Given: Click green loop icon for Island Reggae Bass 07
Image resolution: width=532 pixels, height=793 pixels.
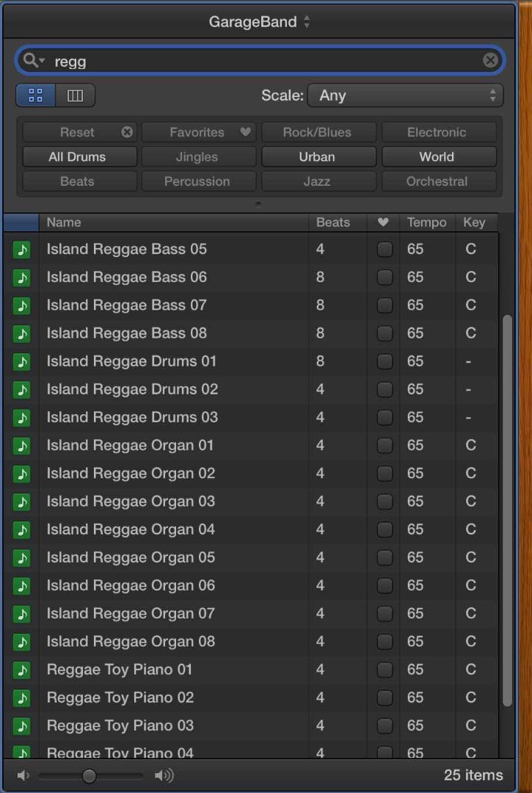Looking at the screenshot, I should [21, 305].
